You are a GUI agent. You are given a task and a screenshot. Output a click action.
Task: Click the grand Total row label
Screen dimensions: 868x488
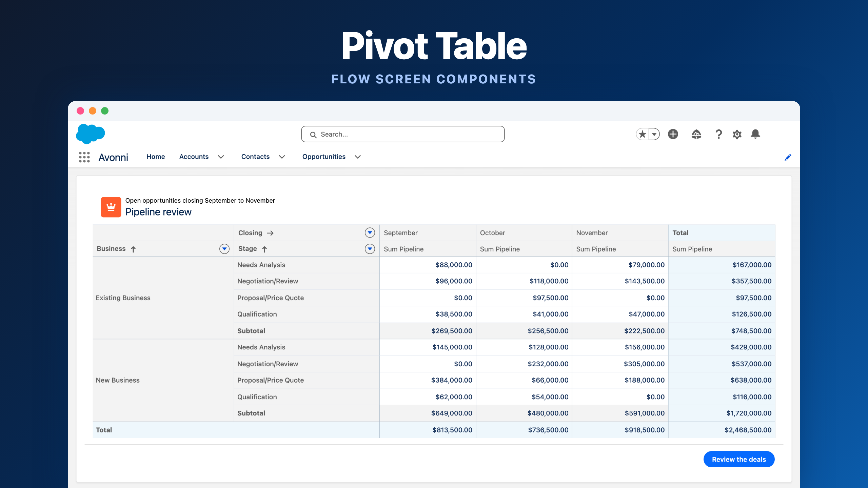click(x=104, y=430)
